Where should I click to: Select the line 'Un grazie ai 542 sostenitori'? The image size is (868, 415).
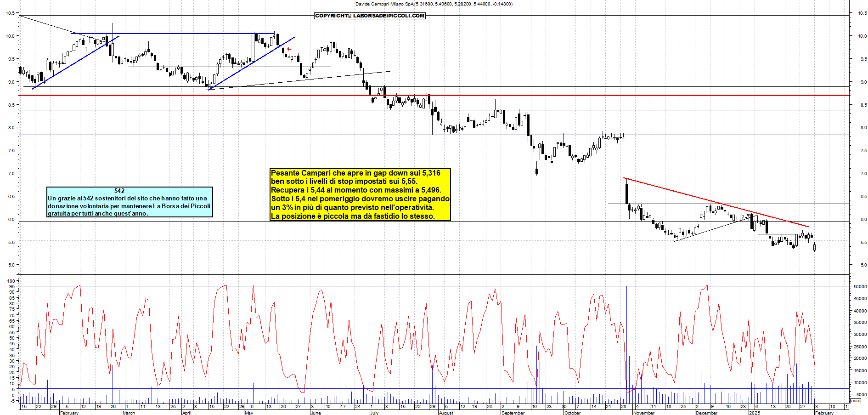pyautogui.click(x=128, y=198)
